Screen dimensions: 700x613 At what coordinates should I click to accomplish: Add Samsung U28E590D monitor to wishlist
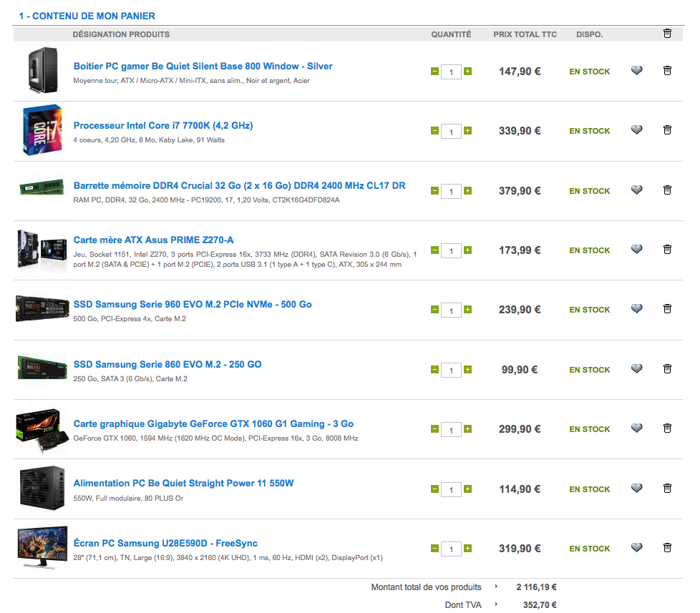[636, 547]
